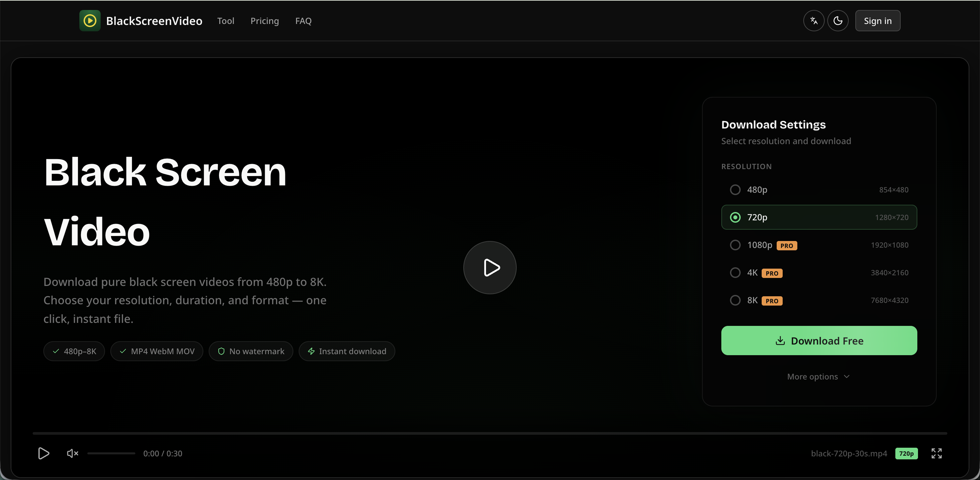Navigate to the FAQ section
Viewport: 980px width, 480px height.
303,21
